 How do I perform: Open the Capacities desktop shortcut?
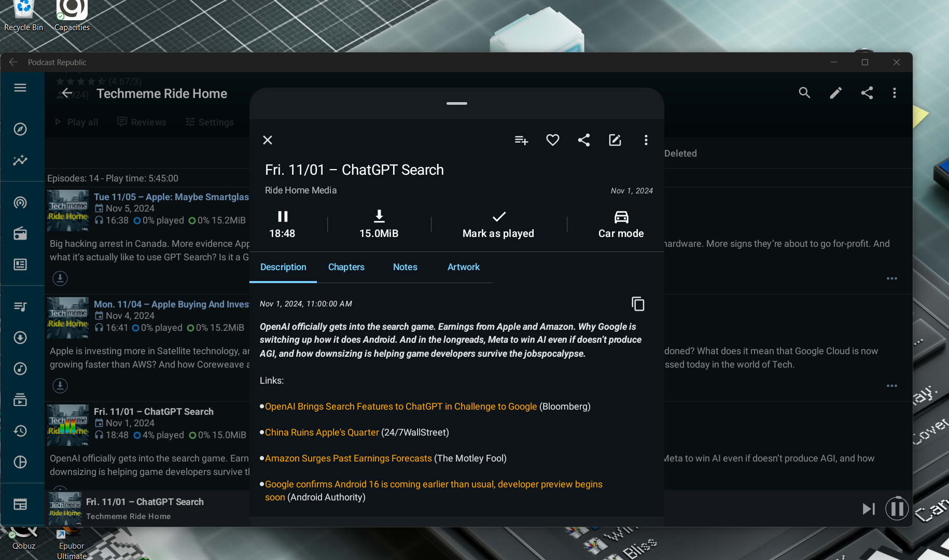[x=72, y=17]
